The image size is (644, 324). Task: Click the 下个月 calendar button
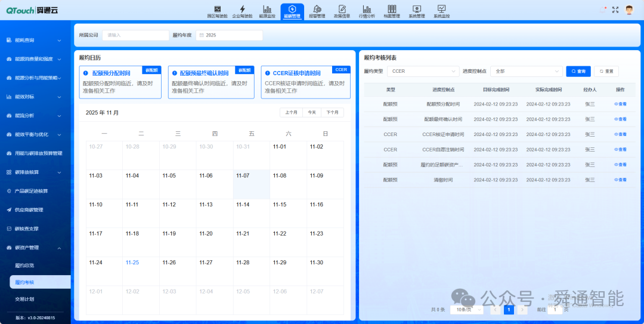(x=333, y=112)
